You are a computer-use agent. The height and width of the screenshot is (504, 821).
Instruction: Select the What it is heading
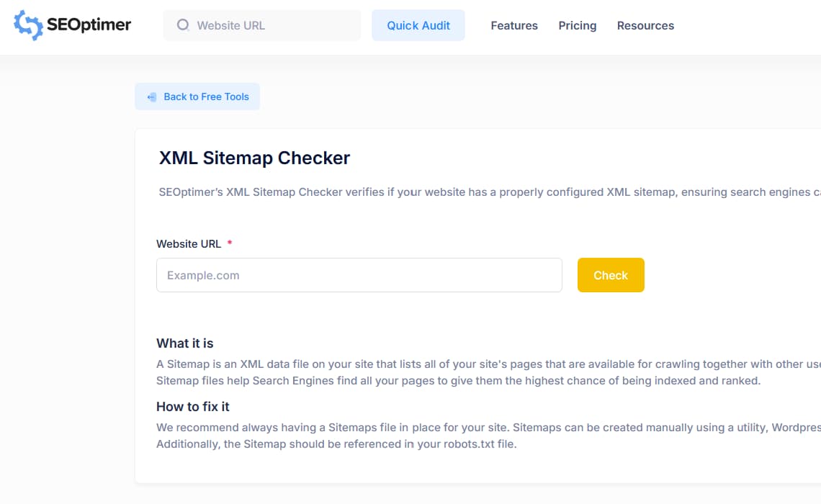click(x=185, y=343)
